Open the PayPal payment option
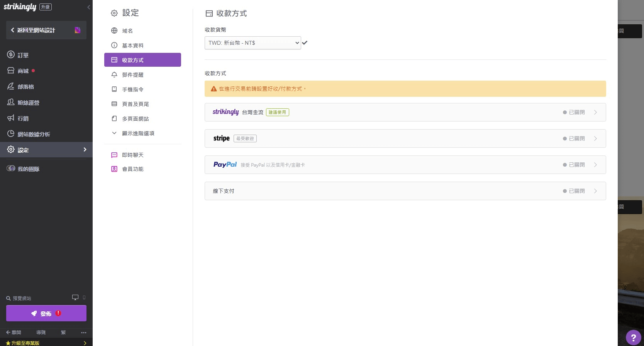Image resolution: width=644 pixels, height=346 pixels. tap(405, 165)
